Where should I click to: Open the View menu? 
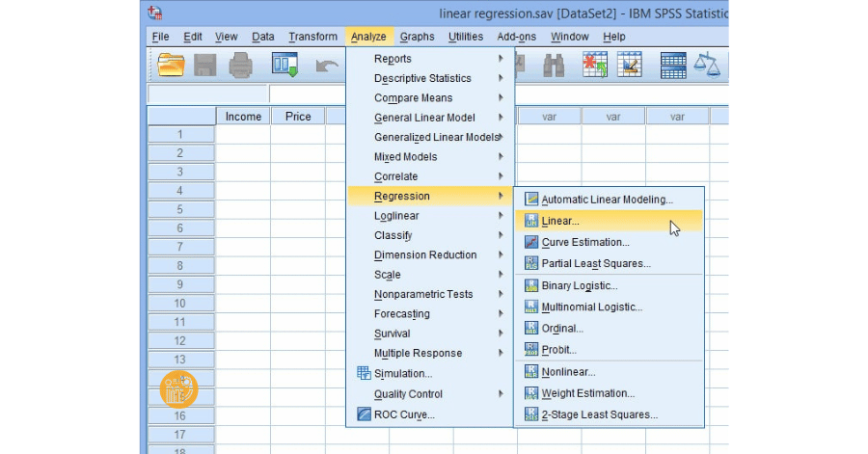226,37
